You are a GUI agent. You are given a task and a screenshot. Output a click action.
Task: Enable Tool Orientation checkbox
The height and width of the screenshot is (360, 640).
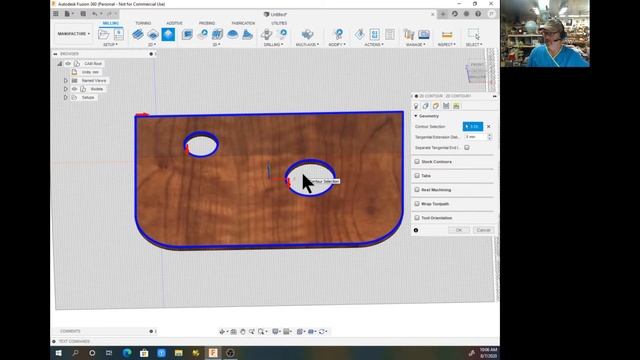pos(417,218)
